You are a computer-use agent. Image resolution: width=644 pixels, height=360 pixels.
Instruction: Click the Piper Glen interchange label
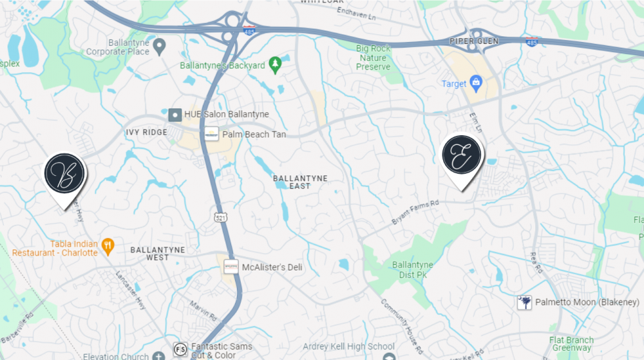[474, 41]
